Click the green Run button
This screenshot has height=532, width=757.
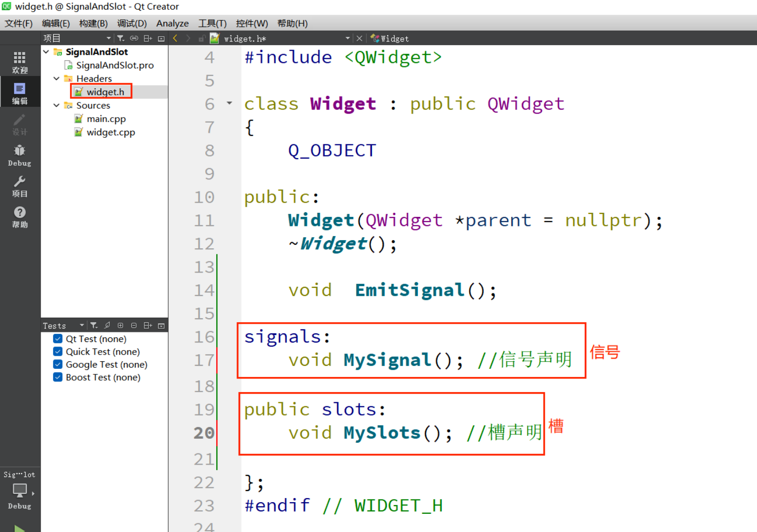coord(20,528)
